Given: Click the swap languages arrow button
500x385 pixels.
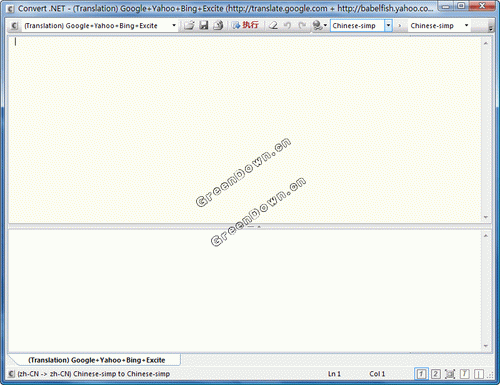Looking at the screenshot, I should (x=400, y=25).
